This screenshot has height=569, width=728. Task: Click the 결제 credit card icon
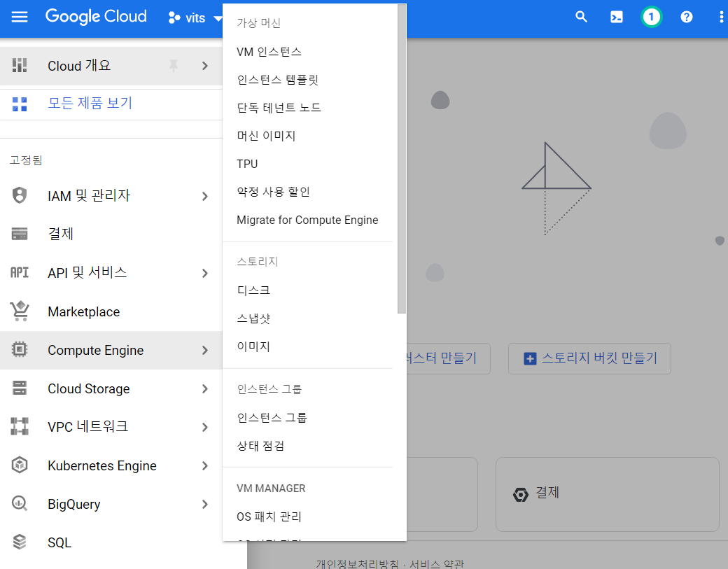coord(20,234)
